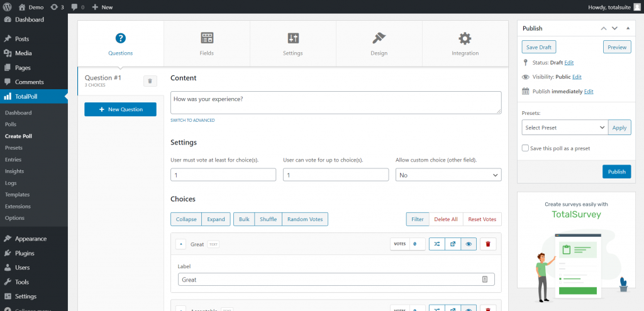Click the Publish button
The width and height of the screenshot is (644, 311).
tap(616, 172)
